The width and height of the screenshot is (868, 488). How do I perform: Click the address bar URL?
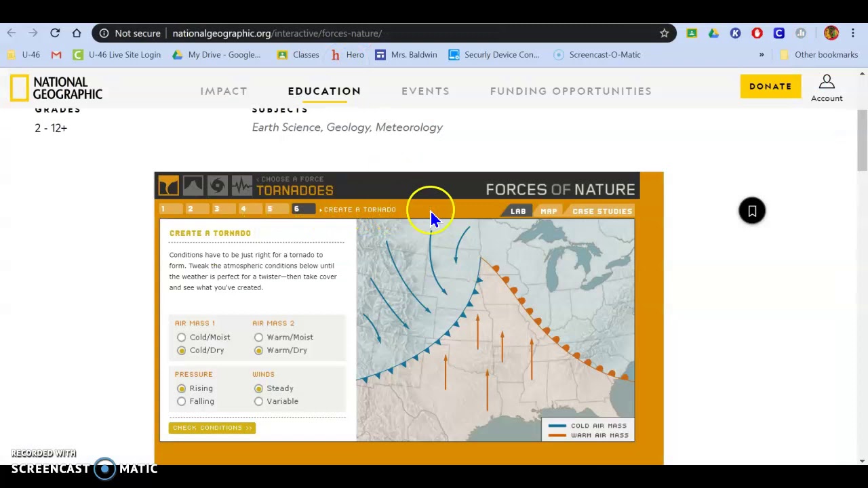click(277, 33)
